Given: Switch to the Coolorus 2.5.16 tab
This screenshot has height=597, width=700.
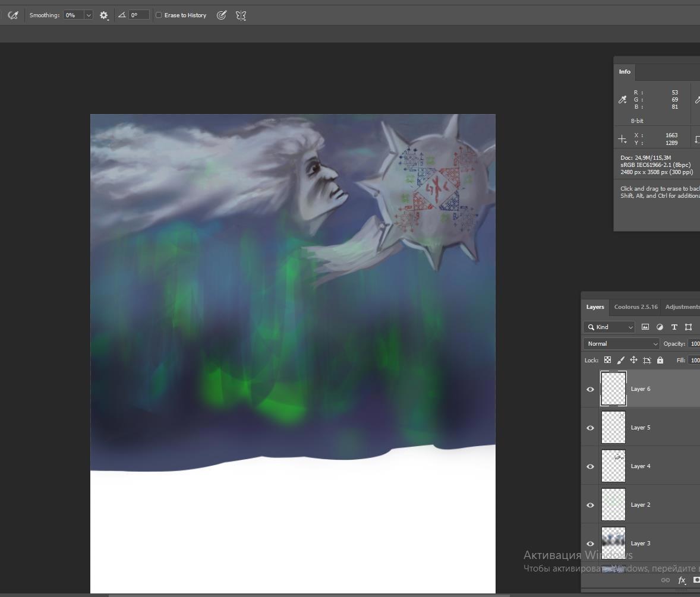Looking at the screenshot, I should 635,307.
